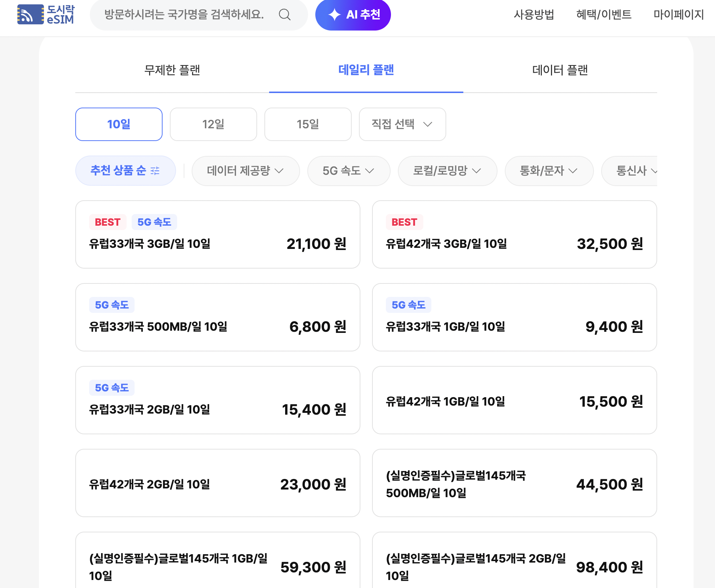The image size is (715, 588).
Task: Go to 혜택/이벤트 page
Action: tap(604, 15)
